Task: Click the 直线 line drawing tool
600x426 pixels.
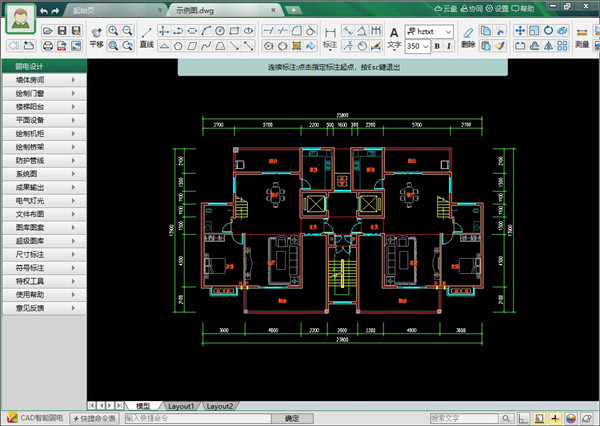Action: coord(146,37)
